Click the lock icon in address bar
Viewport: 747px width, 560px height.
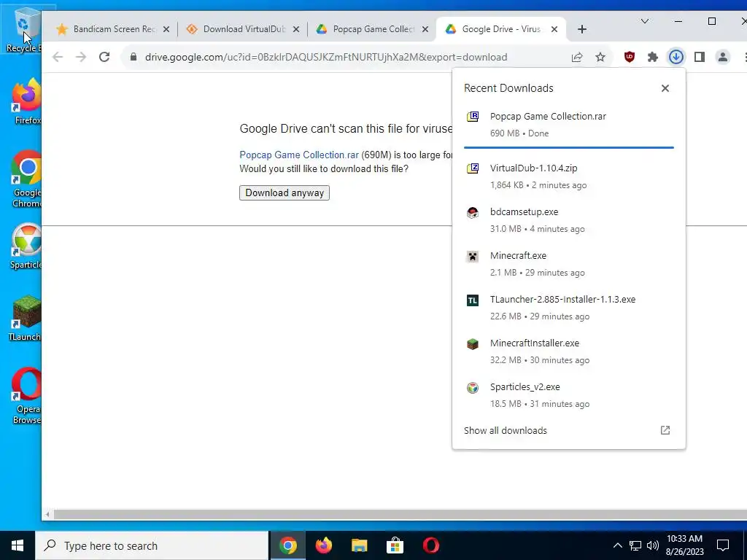[x=133, y=57]
